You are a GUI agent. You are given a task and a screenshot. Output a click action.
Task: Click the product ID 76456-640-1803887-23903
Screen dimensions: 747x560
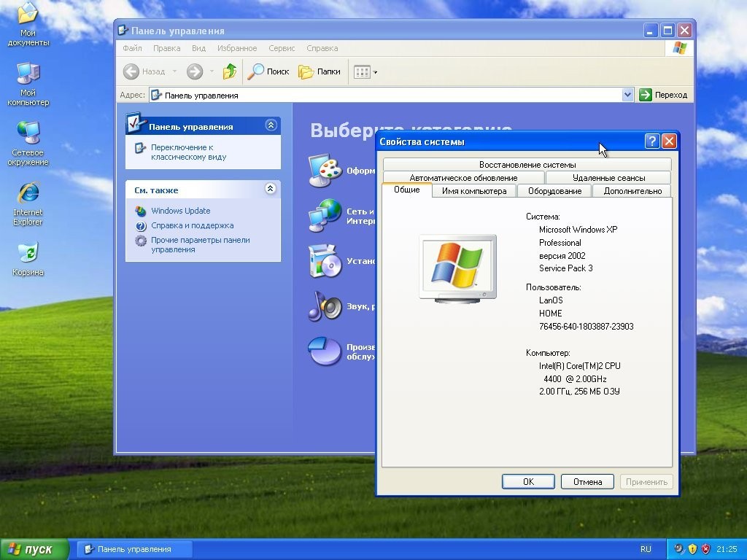click(586, 326)
